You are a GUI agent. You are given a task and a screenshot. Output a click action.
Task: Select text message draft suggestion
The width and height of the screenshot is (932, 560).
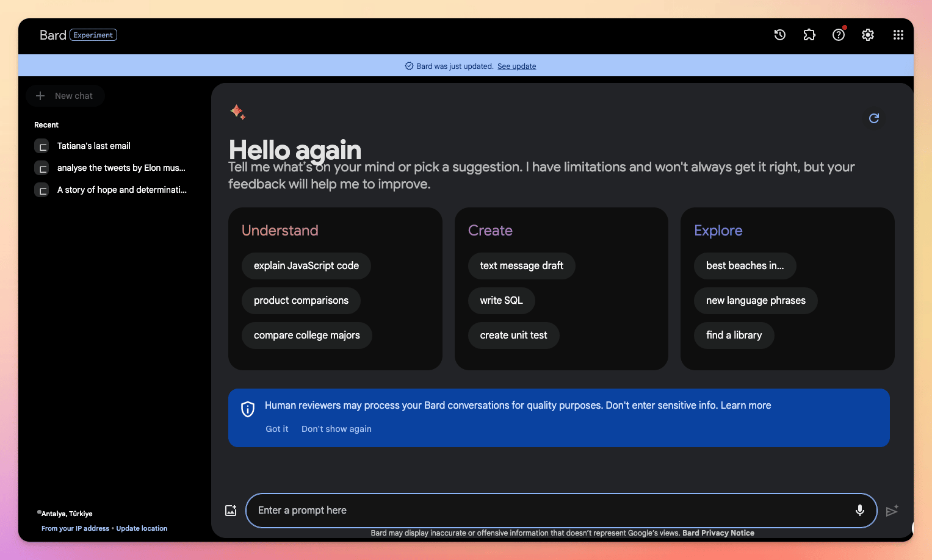point(521,266)
